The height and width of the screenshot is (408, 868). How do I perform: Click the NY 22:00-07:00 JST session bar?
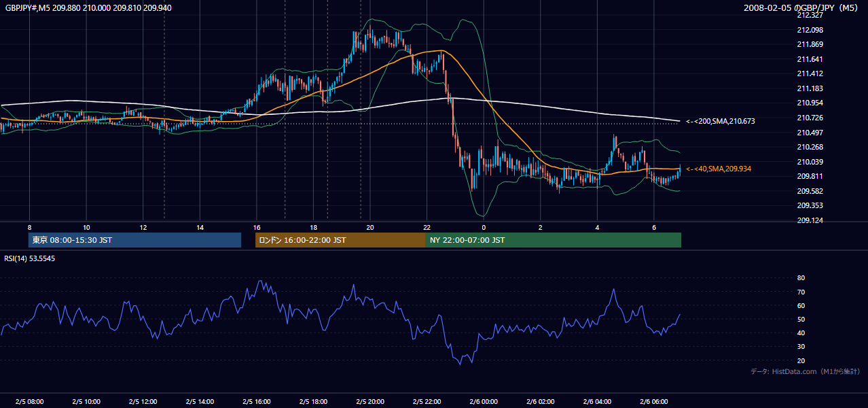pyautogui.click(x=554, y=240)
